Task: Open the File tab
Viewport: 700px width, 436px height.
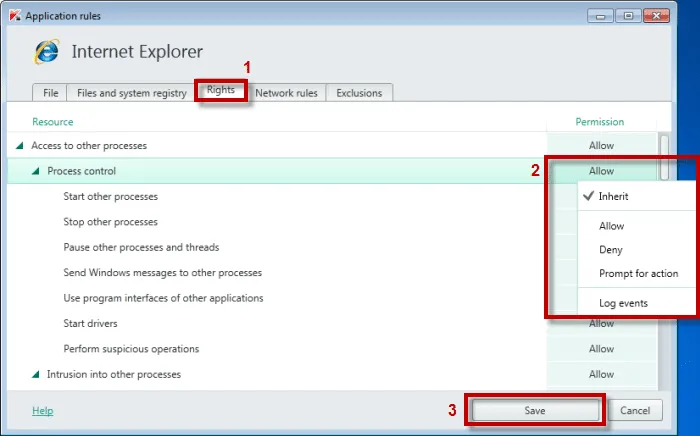Action: click(x=50, y=93)
